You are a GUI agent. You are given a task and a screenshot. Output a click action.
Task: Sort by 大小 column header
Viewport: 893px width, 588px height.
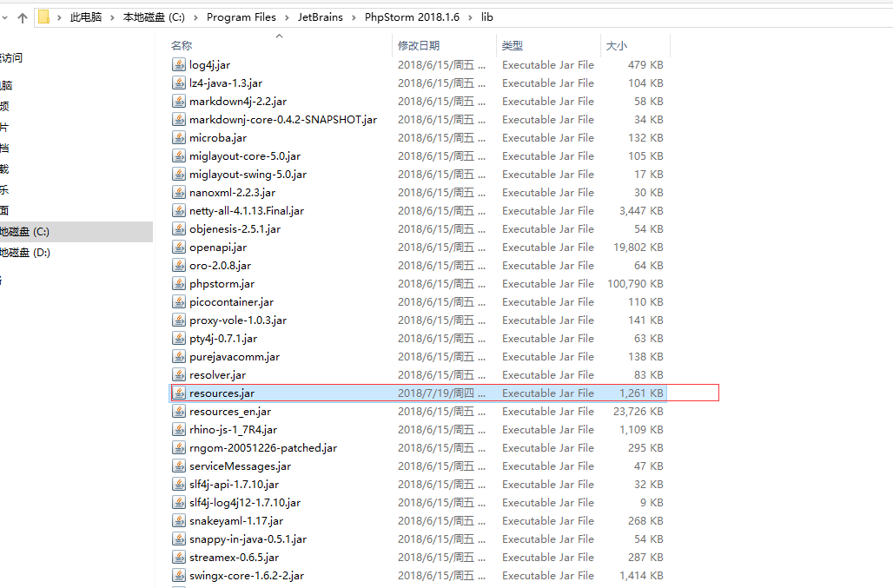616,45
